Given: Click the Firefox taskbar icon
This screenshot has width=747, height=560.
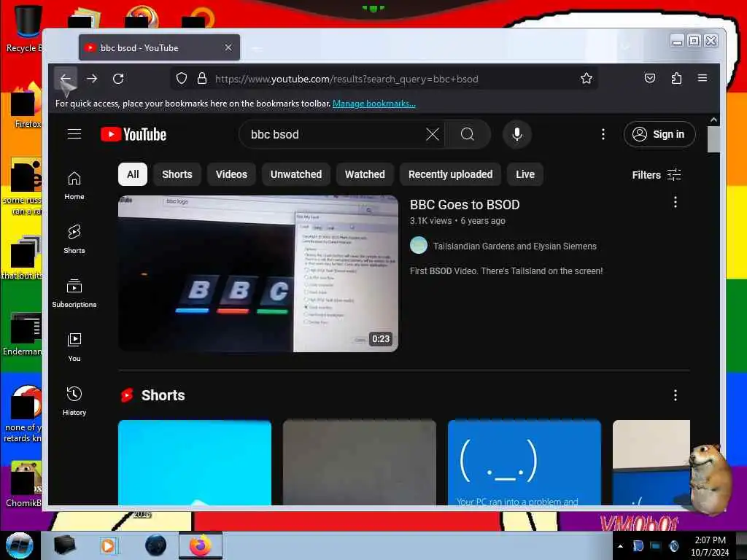Looking at the screenshot, I should point(201,545).
